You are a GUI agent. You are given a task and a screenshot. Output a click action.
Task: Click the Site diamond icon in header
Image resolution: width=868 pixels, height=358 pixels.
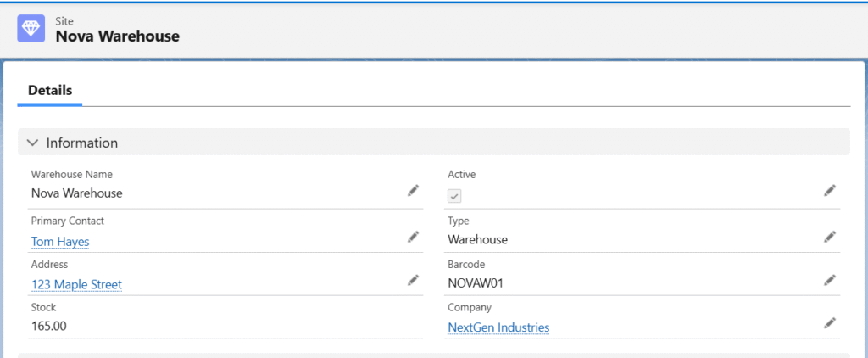pos(31,28)
